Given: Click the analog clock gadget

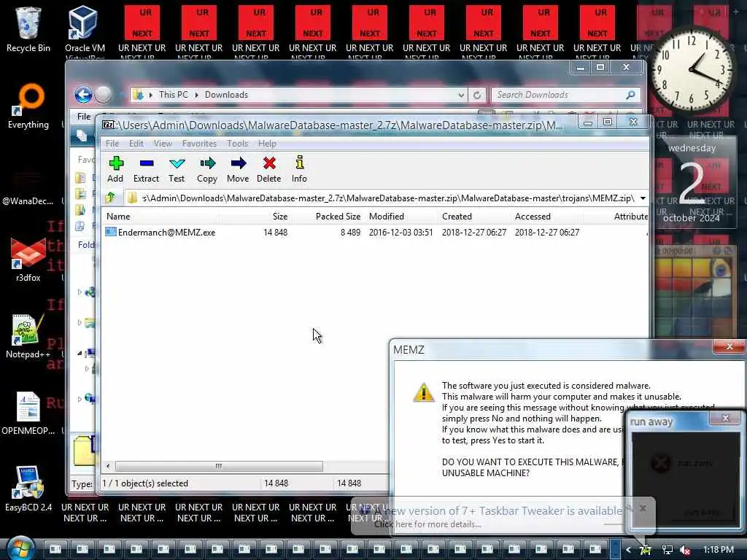Looking at the screenshot, I should (691, 70).
